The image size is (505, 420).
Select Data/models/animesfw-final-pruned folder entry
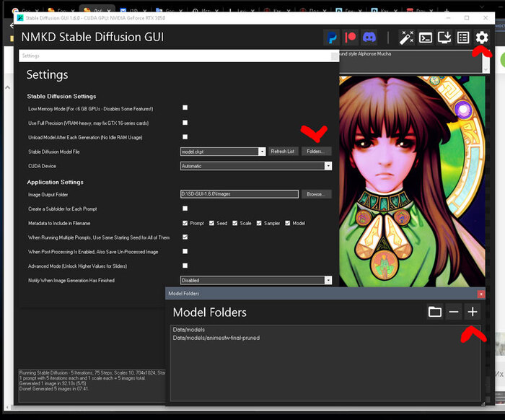pos(216,338)
